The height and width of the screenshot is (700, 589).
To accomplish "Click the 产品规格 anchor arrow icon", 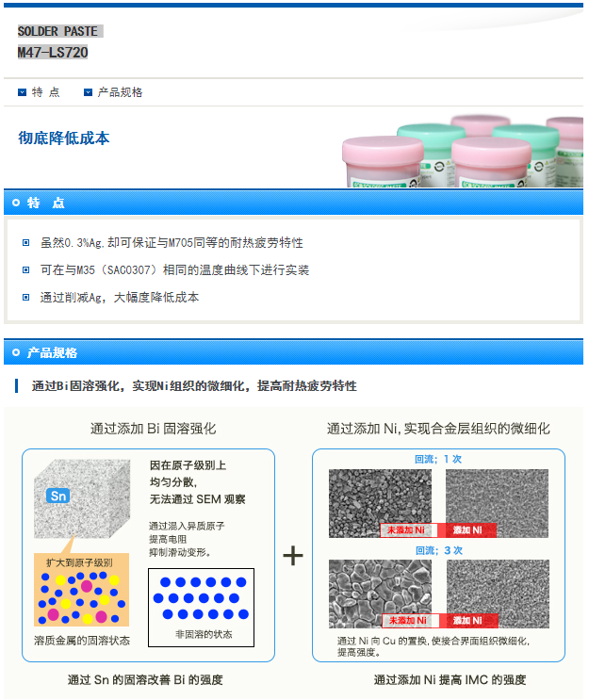I will [88, 92].
